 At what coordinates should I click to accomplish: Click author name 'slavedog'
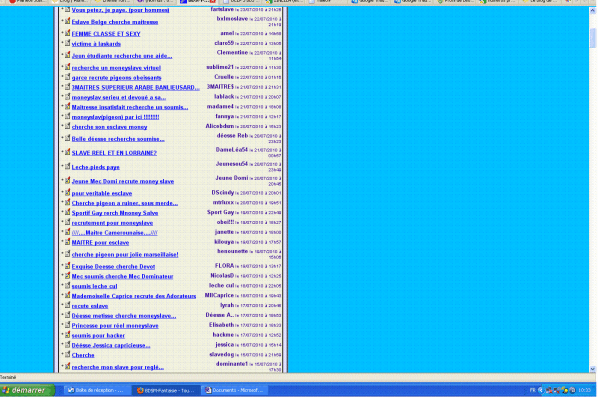pyautogui.click(x=222, y=355)
